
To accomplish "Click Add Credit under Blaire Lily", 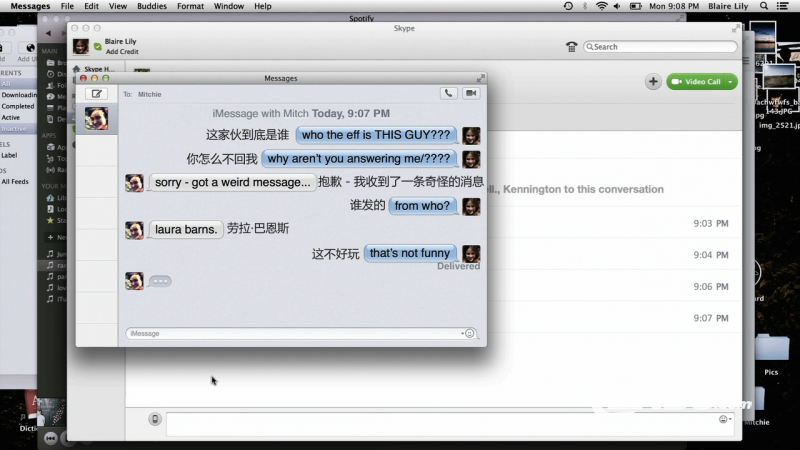I will [x=122, y=51].
